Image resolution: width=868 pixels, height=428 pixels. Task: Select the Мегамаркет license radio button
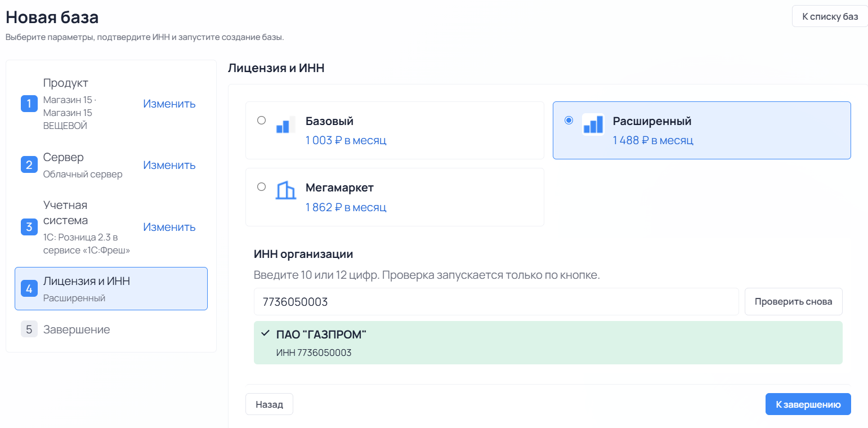click(261, 186)
